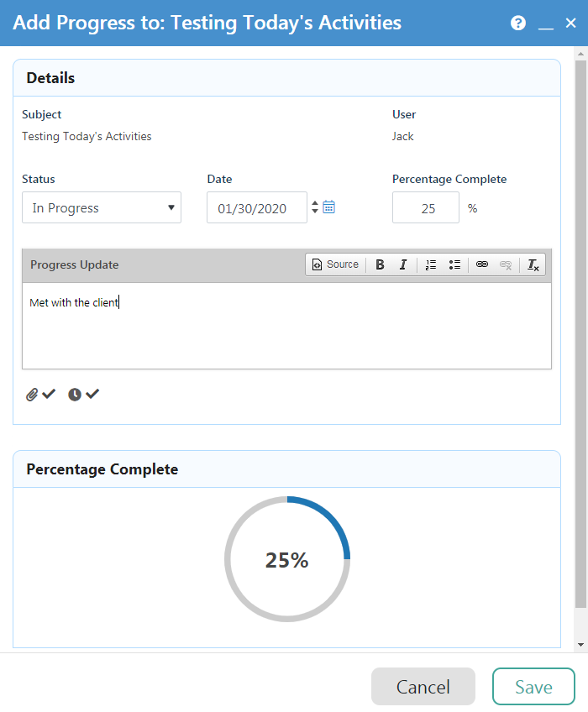Click the Date input field 01/30/2020
This screenshot has width=588, height=712.
(x=257, y=207)
